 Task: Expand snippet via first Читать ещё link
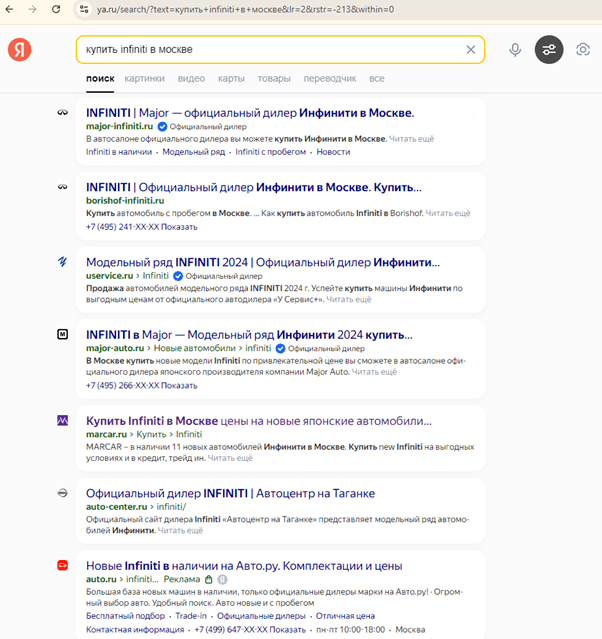tap(411, 139)
